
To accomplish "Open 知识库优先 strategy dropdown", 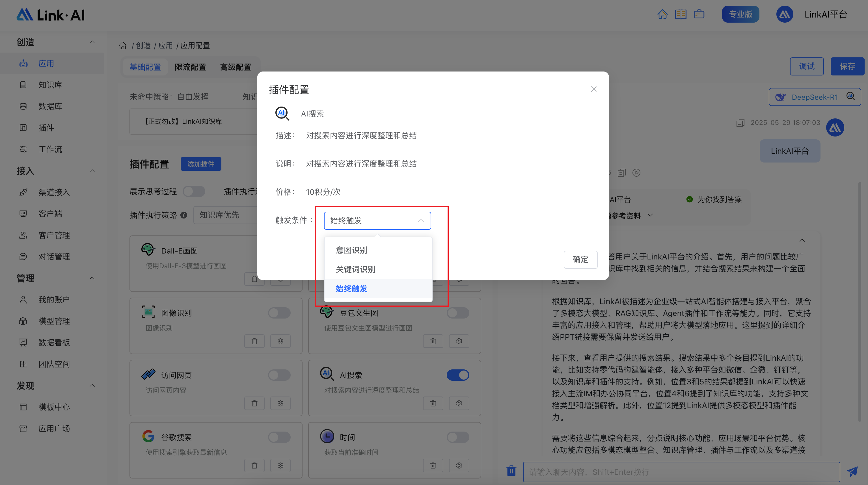I will click(x=226, y=215).
